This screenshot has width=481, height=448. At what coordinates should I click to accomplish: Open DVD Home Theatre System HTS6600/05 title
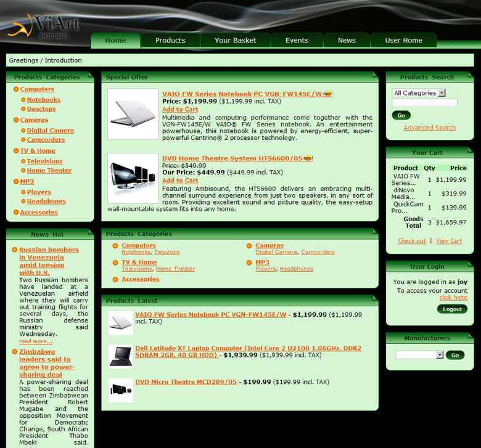232,158
